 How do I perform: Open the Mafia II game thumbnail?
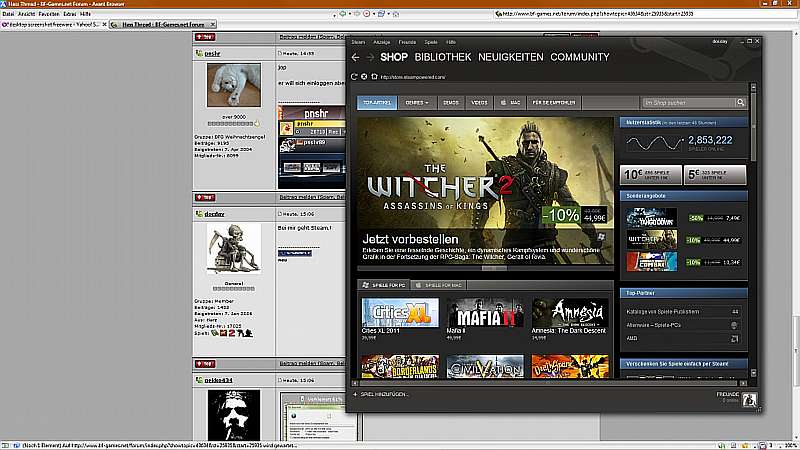(485, 312)
